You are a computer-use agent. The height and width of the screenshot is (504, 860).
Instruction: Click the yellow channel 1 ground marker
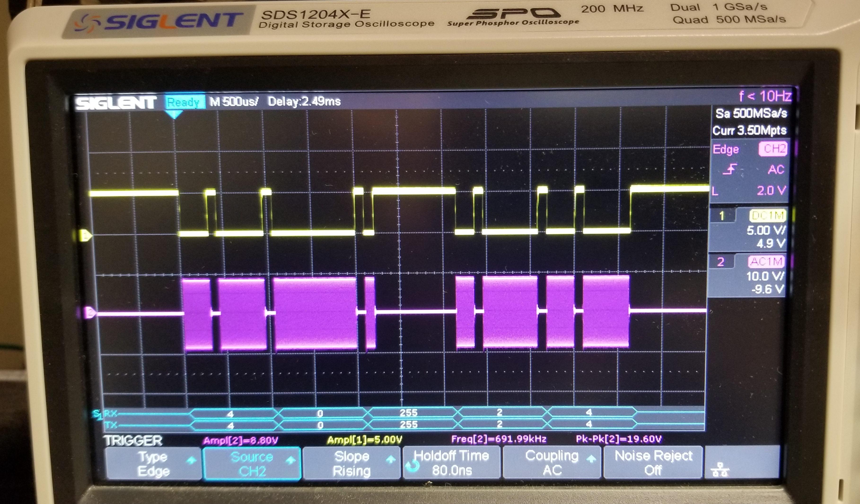click(85, 235)
